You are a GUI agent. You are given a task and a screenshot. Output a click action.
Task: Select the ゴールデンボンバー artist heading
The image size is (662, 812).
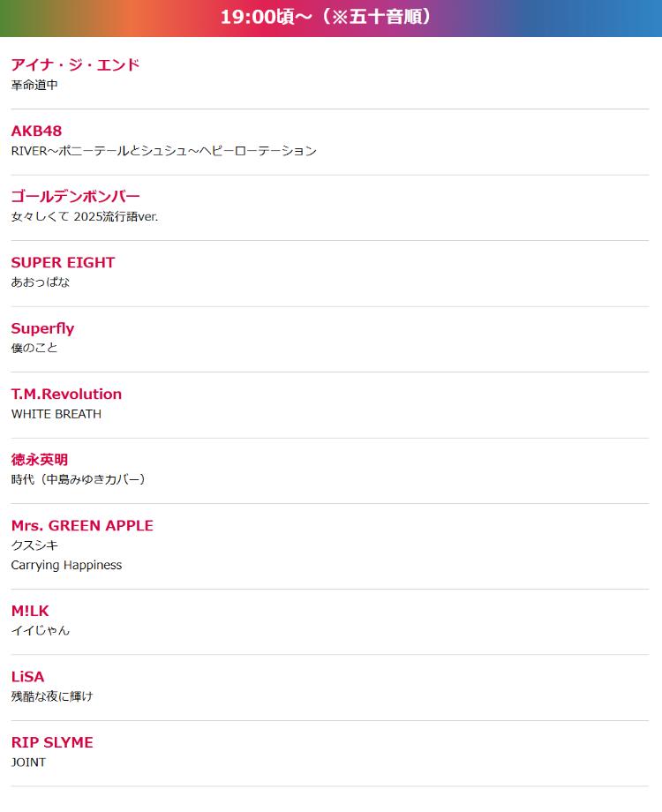click(x=75, y=196)
